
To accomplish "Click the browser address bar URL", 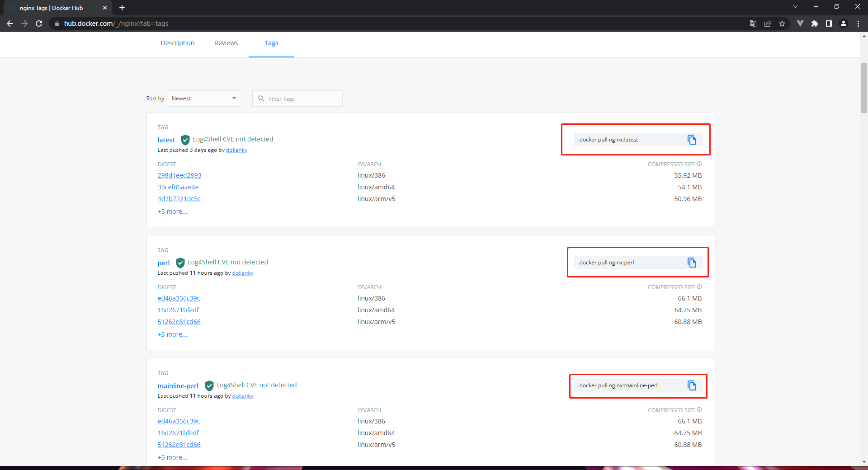I will 116,23.
